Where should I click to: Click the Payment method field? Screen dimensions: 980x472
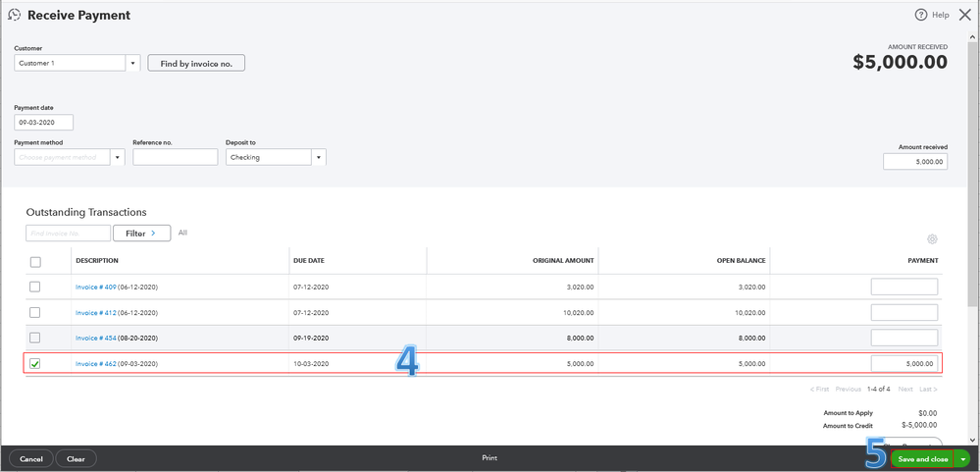(63, 158)
